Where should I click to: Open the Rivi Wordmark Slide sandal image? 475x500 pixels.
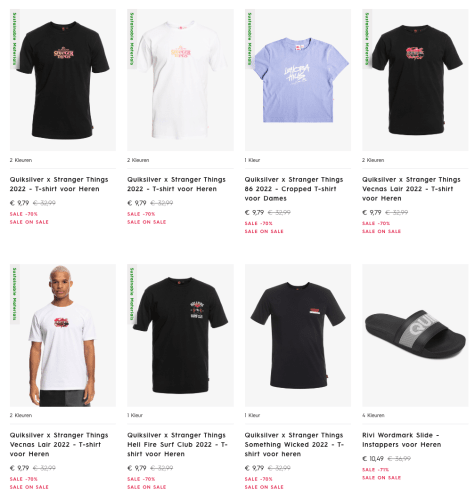pos(415,335)
